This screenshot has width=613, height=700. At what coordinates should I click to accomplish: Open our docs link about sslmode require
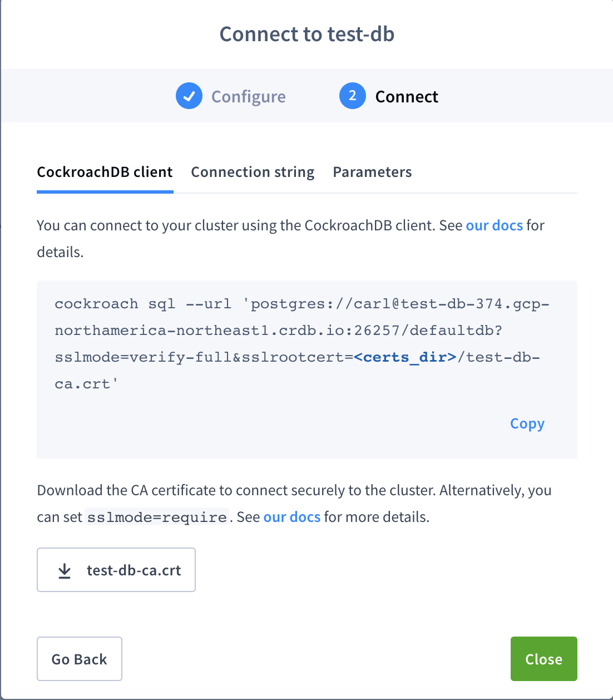click(x=291, y=517)
